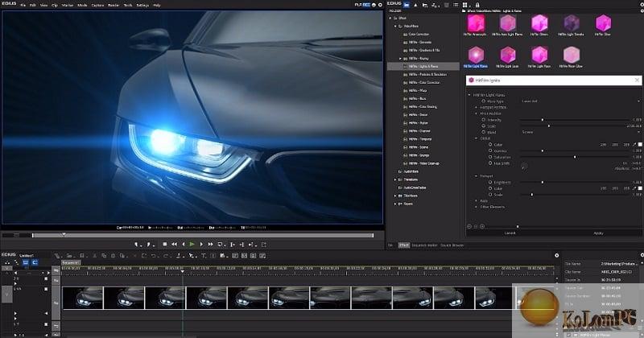Open the File menu

pos(23,6)
